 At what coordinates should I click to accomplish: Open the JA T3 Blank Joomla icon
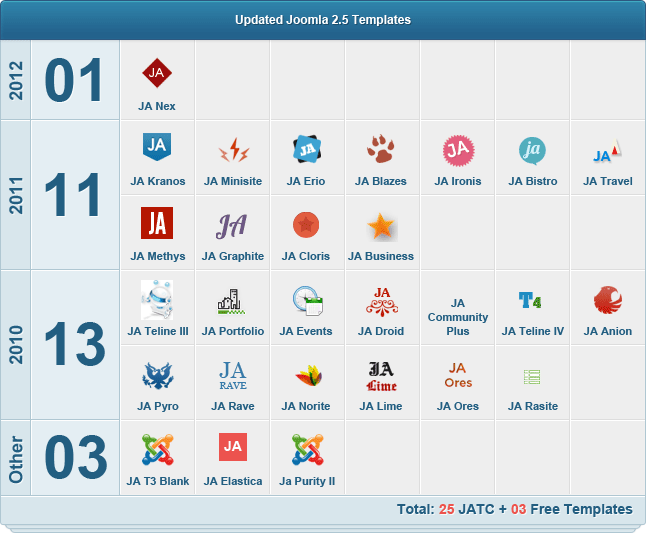tap(158, 449)
